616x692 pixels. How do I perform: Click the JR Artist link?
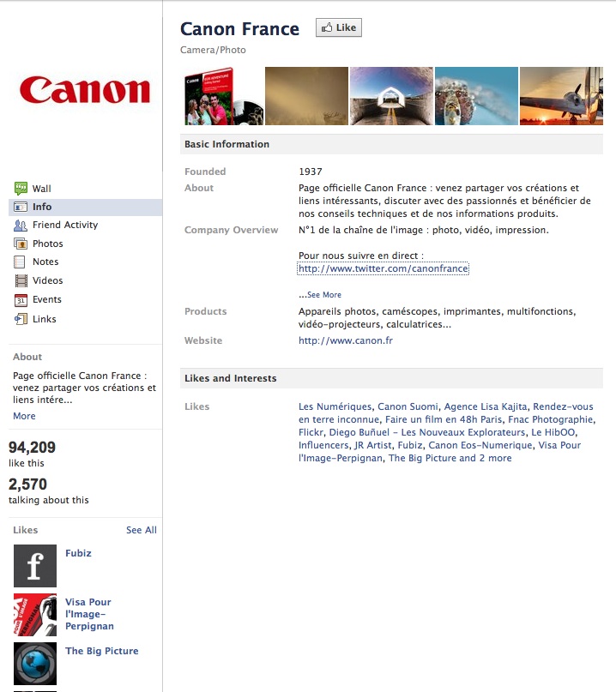(372, 445)
